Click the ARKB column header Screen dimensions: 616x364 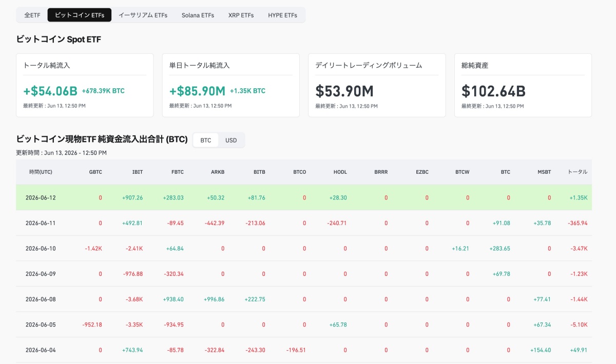tap(218, 172)
